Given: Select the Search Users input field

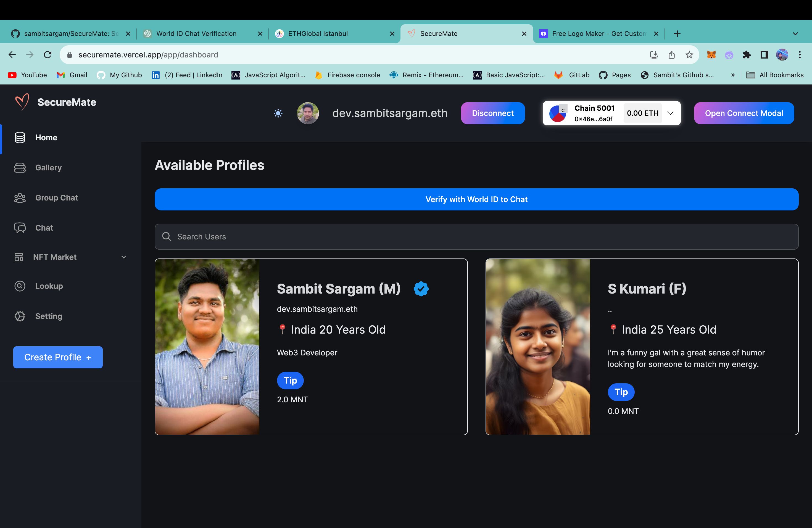Looking at the screenshot, I should (x=476, y=236).
